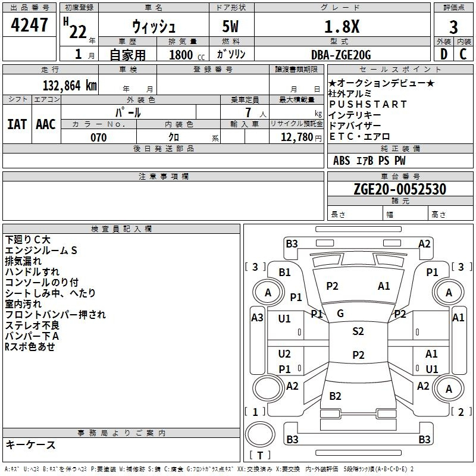
Task: Select the PUSHSTART sales point line
Action: coord(368,104)
